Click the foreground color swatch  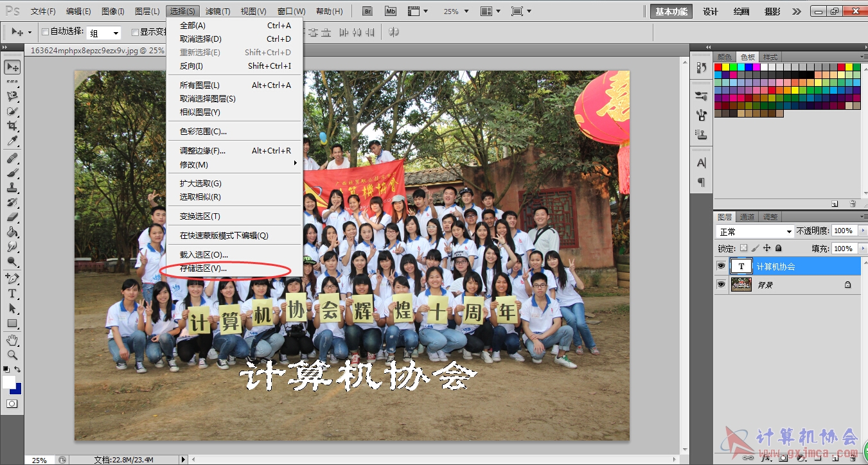click(x=9, y=382)
